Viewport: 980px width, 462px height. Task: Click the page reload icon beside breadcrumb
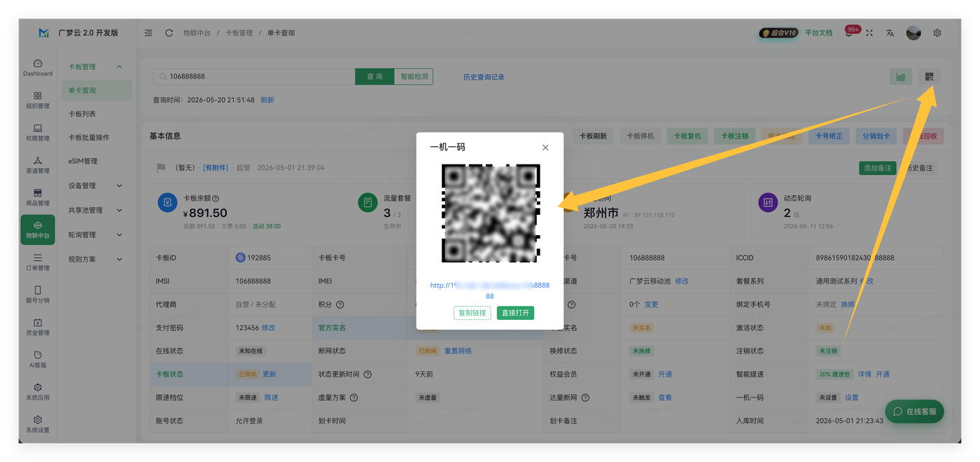[169, 33]
